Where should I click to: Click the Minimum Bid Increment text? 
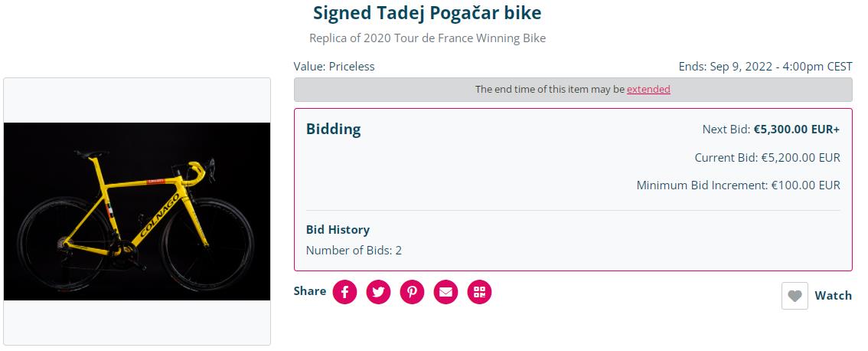[738, 185]
